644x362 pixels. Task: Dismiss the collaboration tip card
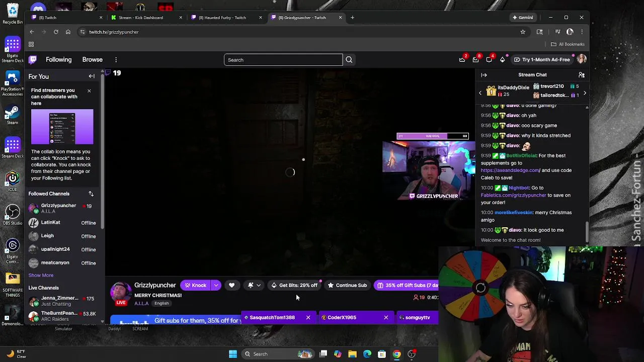[89, 91]
